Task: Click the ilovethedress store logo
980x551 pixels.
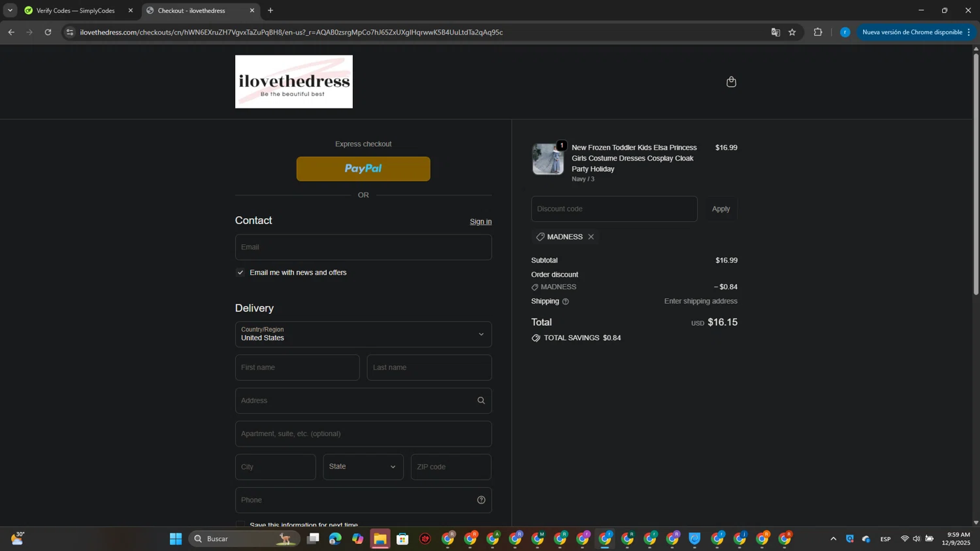Action: [294, 82]
